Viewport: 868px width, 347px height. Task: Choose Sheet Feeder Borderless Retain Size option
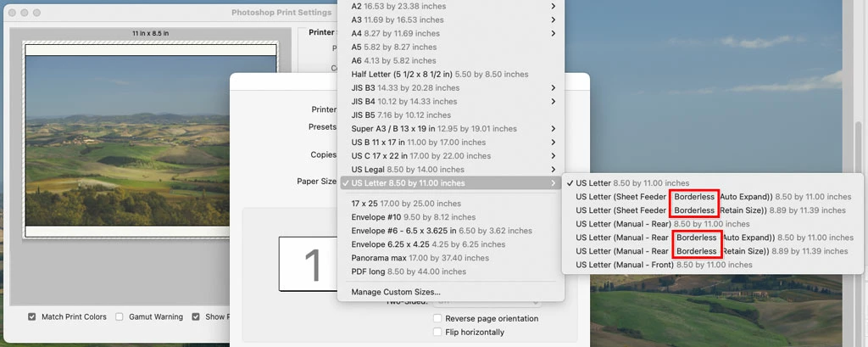click(712, 210)
